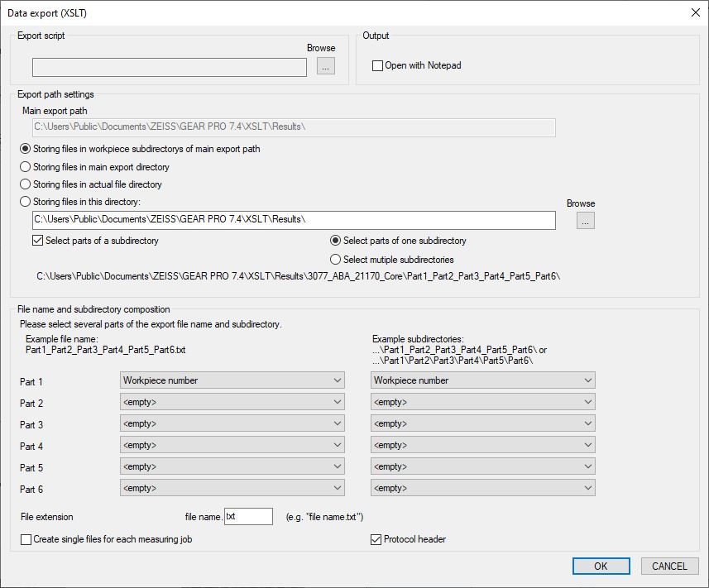Select Storing files in this directory option
The height and width of the screenshot is (588, 709).
click(26, 202)
